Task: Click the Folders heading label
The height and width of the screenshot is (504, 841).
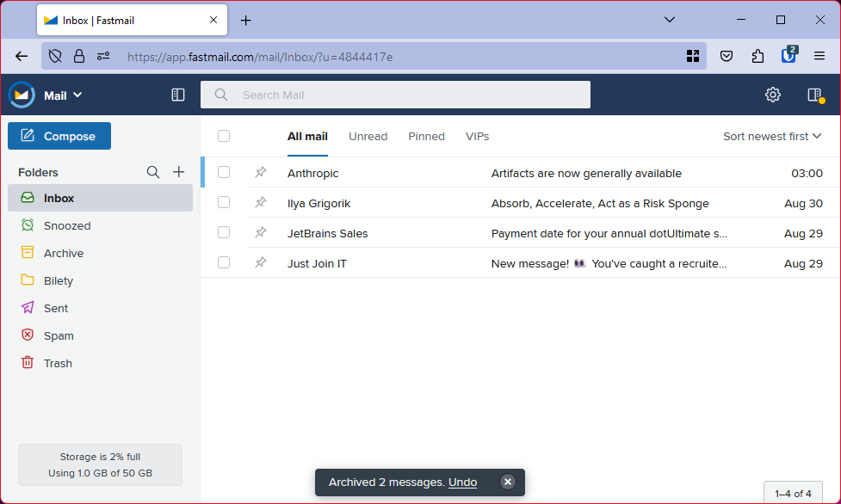Action: point(38,172)
